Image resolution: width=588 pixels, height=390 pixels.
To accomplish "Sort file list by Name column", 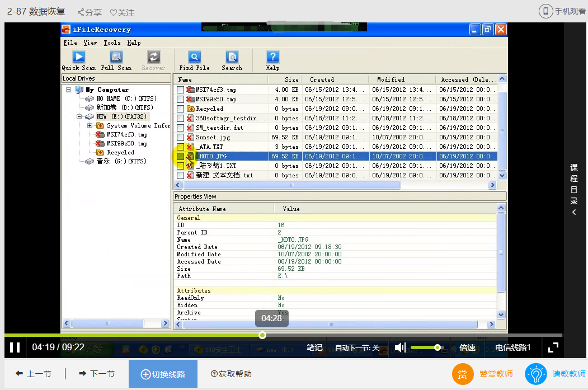I will tap(221, 79).
